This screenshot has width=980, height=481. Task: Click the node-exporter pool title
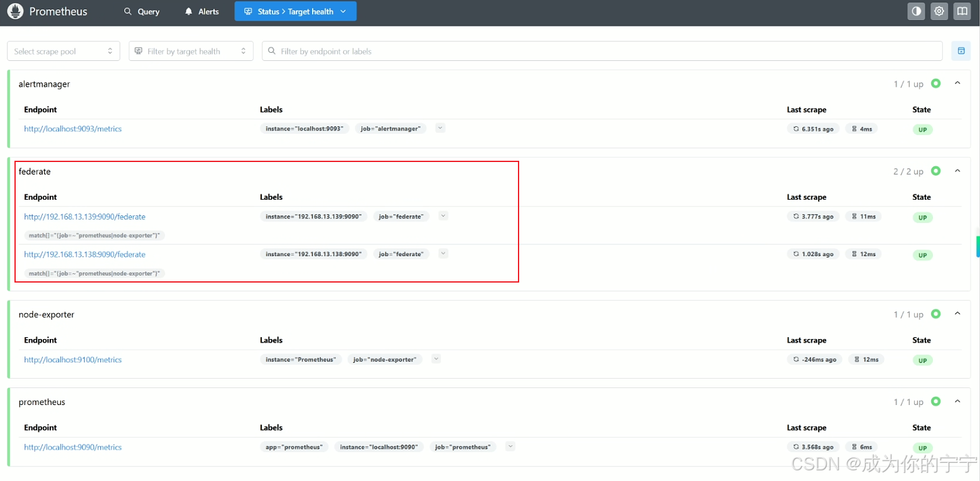tap(46, 315)
